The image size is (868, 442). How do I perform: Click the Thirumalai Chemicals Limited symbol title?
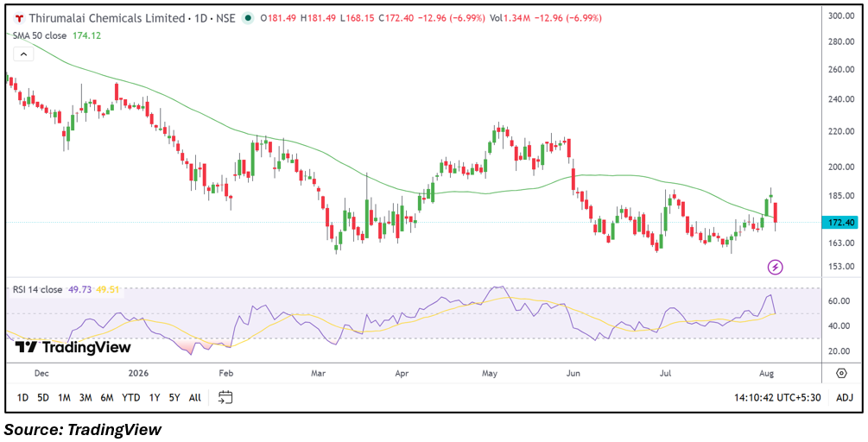point(107,18)
